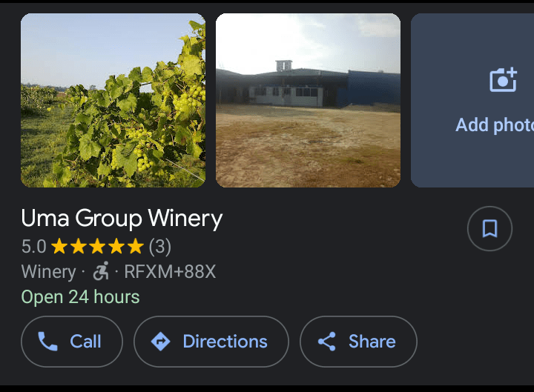Save Uma Group Winery with the bookmark icon
The width and height of the screenshot is (534, 392).
(x=489, y=229)
